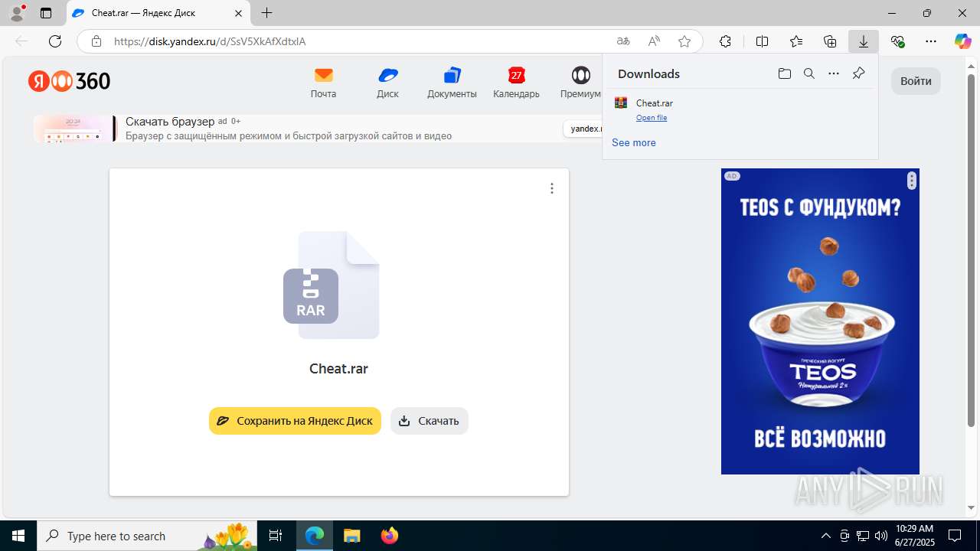The width and height of the screenshot is (980, 551).
Task: Pin the Downloads panel
Action: 858,73
